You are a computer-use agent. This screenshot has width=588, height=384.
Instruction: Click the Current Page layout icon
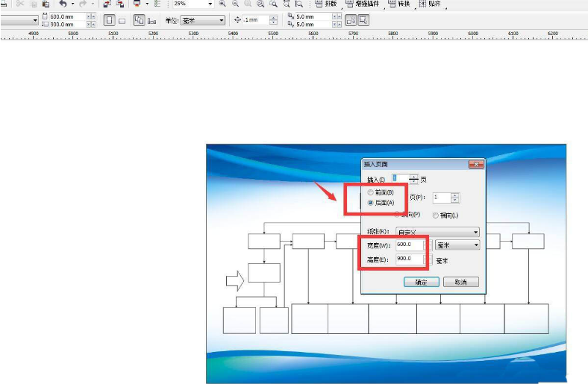coord(152,21)
